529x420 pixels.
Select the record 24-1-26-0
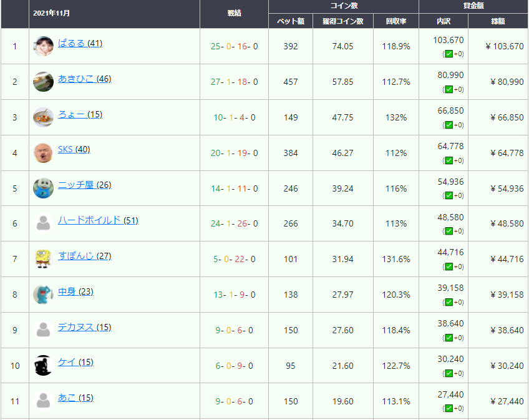tap(234, 223)
